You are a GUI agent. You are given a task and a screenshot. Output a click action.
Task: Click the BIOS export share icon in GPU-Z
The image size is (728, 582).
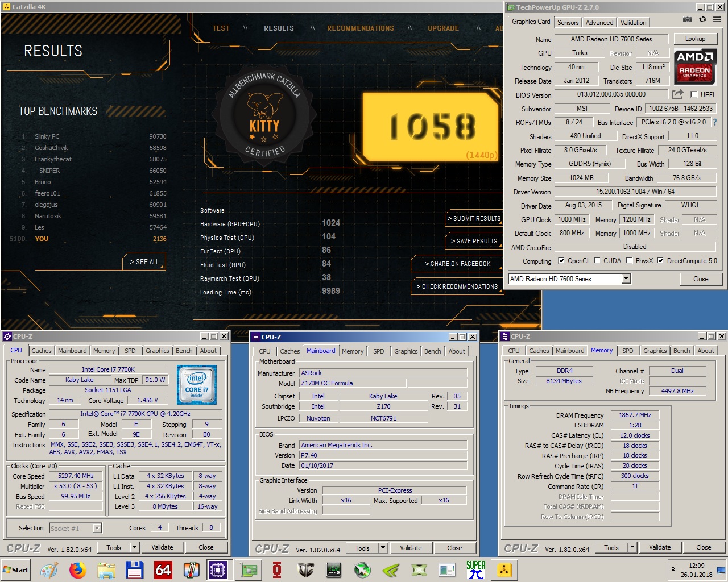point(677,94)
